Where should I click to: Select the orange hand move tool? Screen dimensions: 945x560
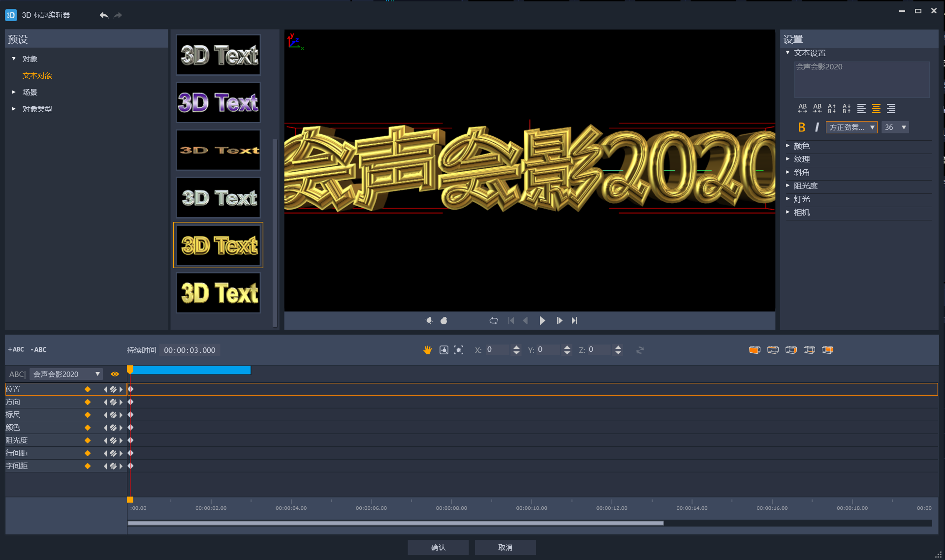coord(427,350)
